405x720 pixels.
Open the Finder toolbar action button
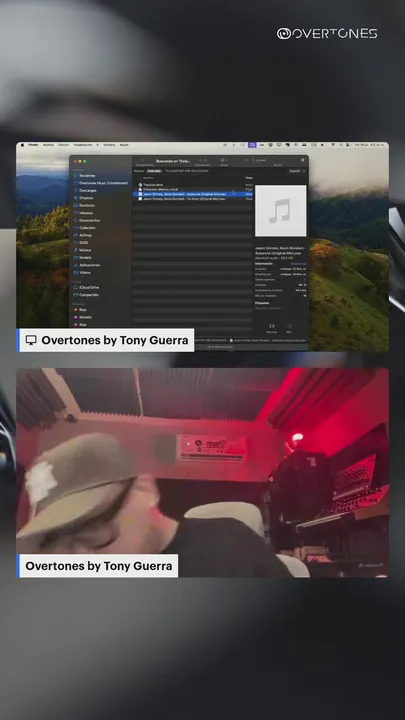pyautogui.click(x=303, y=160)
